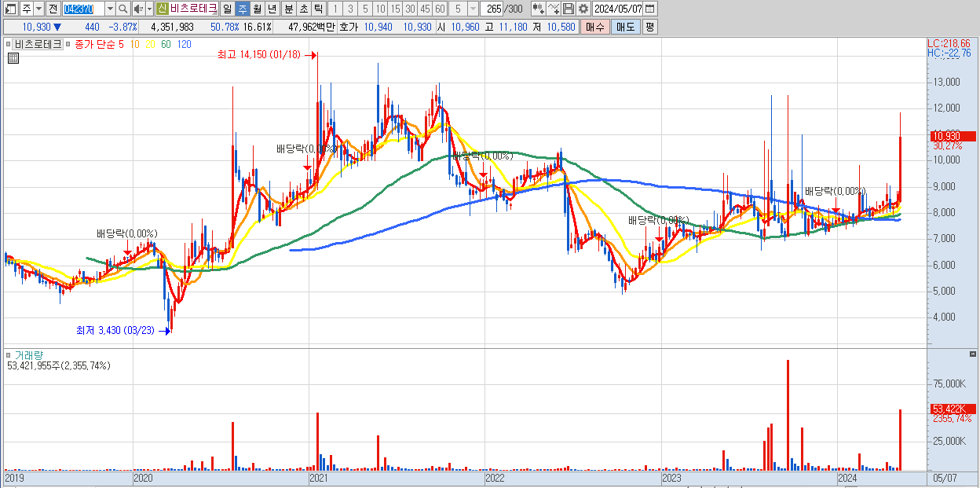
Task: Click the 비츠로테크 legend label button
Action: tap(38, 44)
